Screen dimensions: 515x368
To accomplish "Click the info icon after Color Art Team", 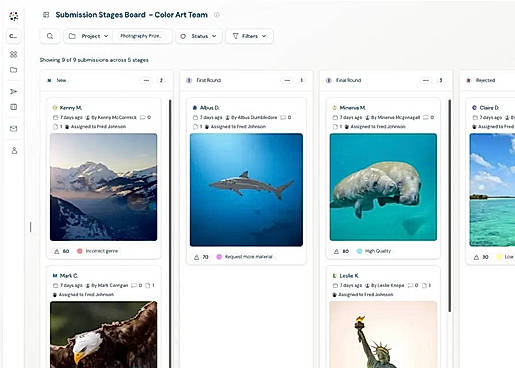I will 217,15.
